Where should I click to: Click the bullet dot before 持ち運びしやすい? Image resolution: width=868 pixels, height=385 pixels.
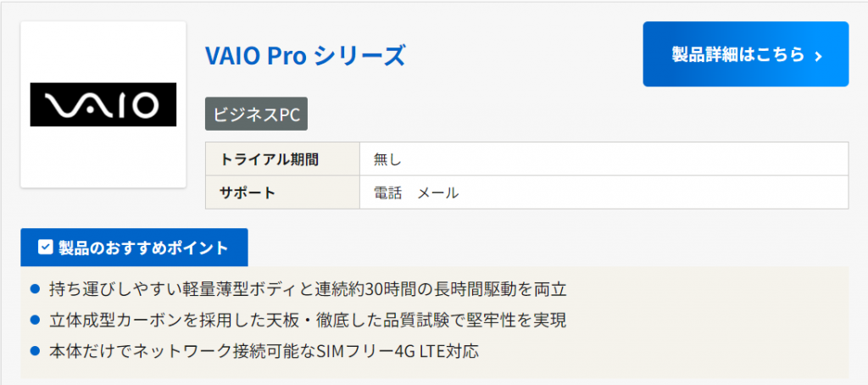tap(35, 289)
